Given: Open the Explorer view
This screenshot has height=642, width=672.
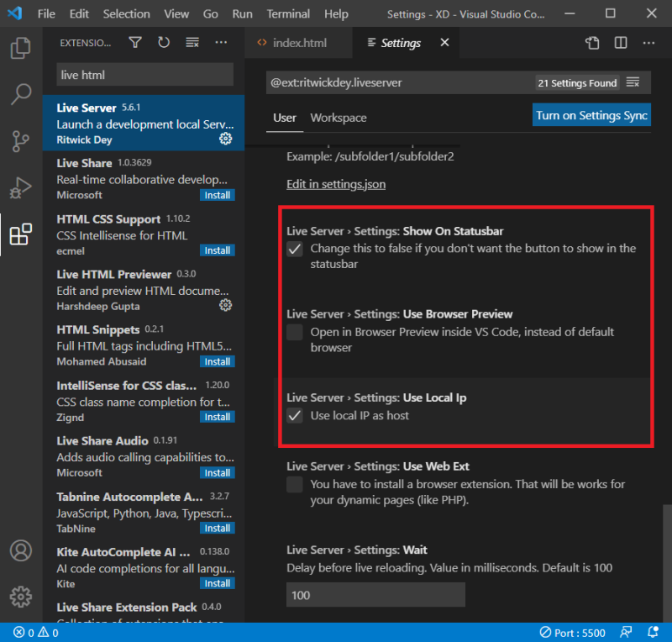Looking at the screenshot, I should point(21,49).
